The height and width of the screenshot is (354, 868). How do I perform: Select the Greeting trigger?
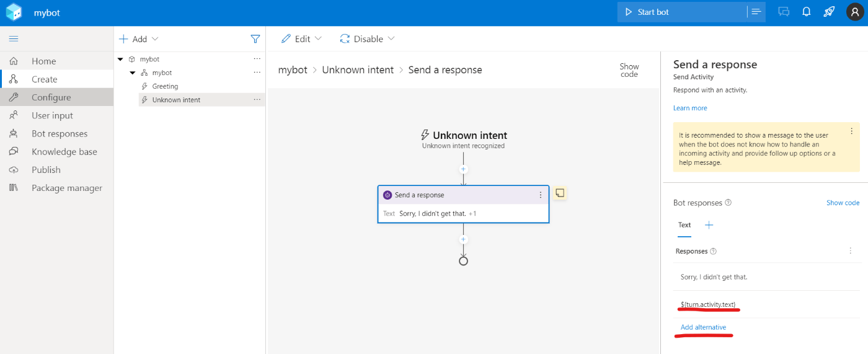coord(165,86)
